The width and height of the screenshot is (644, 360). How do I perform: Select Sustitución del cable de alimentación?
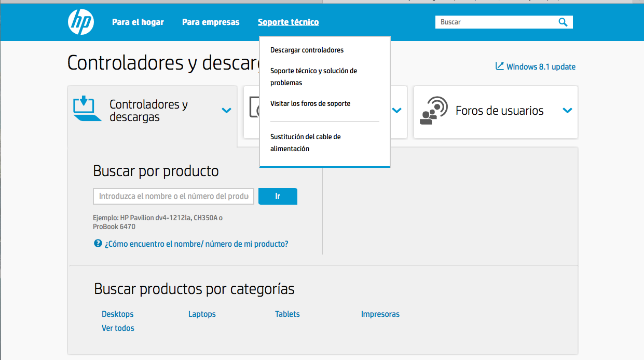tap(305, 143)
